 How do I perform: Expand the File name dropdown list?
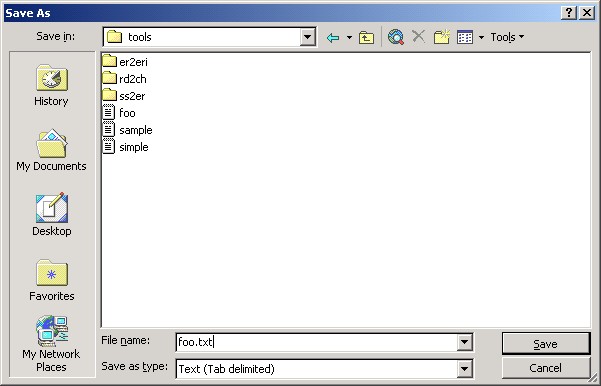click(x=464, y=342)
